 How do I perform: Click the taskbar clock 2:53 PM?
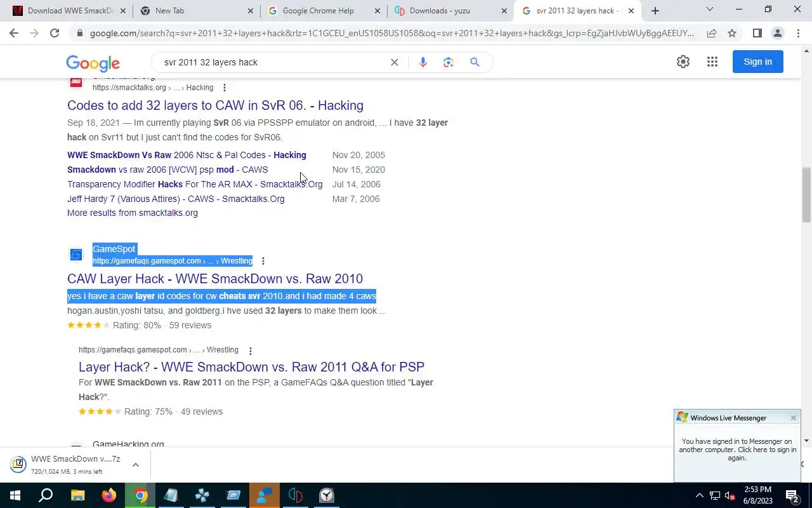[x=757, y=495]
